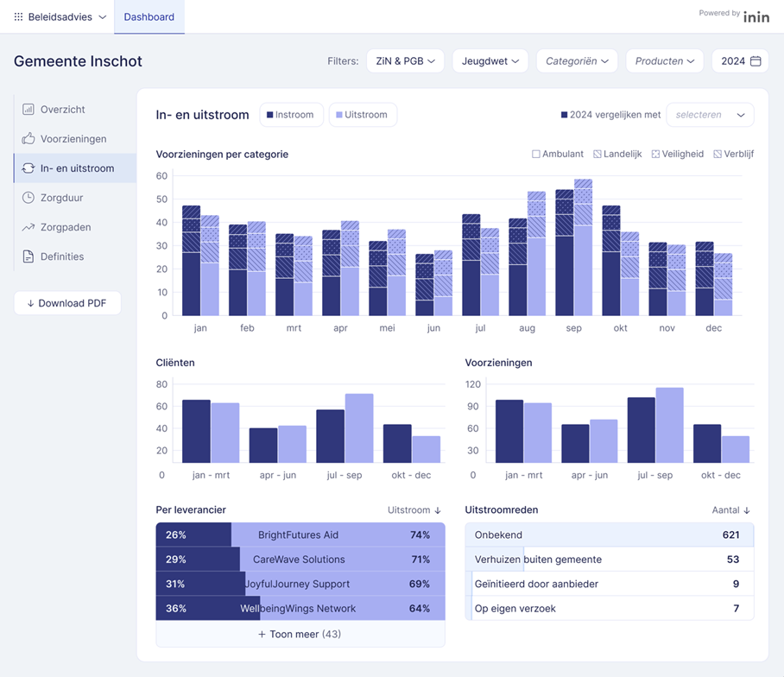Image resolution: width=784 pixels, height=677 pixels.
Task: Open the ZiN & PGB filter dropdown
Action: point(405,61)
